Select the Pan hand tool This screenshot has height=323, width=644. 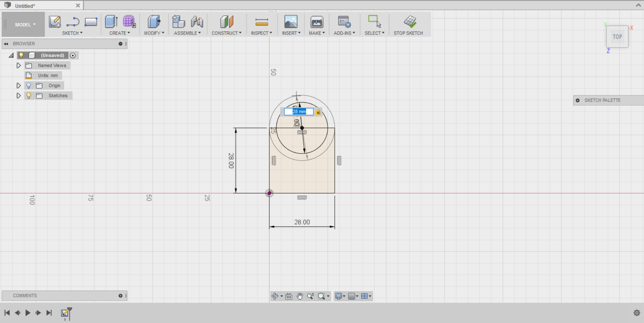[300, 296]
